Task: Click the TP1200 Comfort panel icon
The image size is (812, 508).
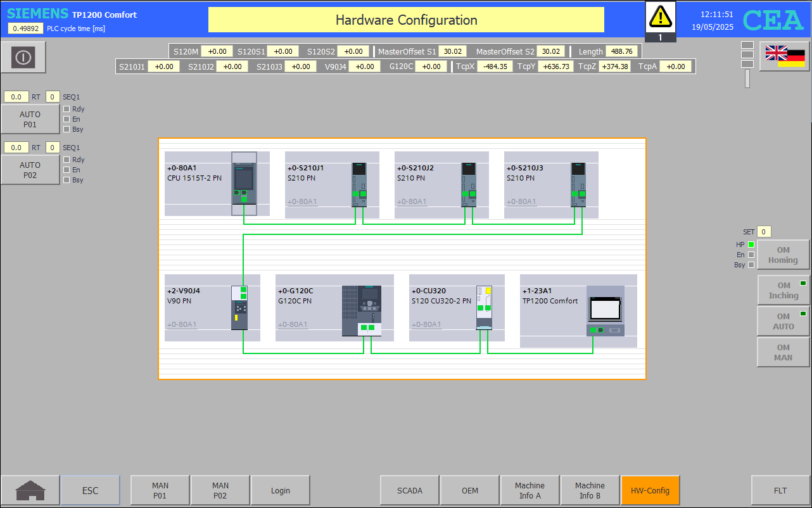Action: tap(605, 310)
